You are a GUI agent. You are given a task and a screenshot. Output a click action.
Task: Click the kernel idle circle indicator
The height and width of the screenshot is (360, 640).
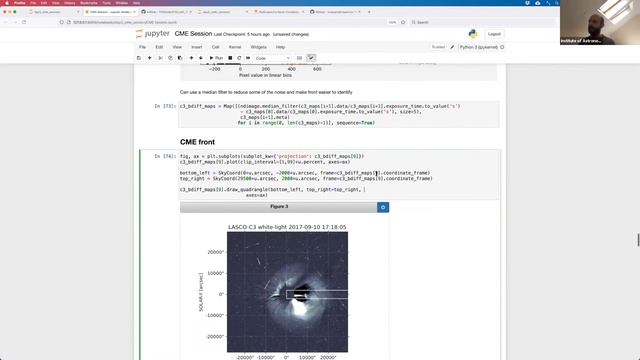tap(502, 47)
